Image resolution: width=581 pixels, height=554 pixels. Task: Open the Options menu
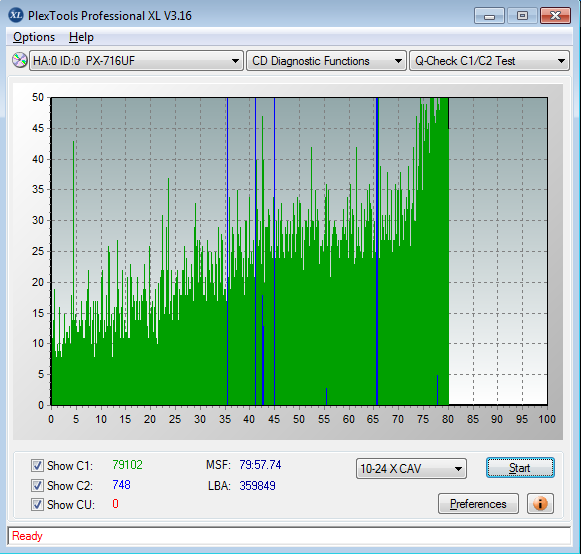[x=34, y=37]
